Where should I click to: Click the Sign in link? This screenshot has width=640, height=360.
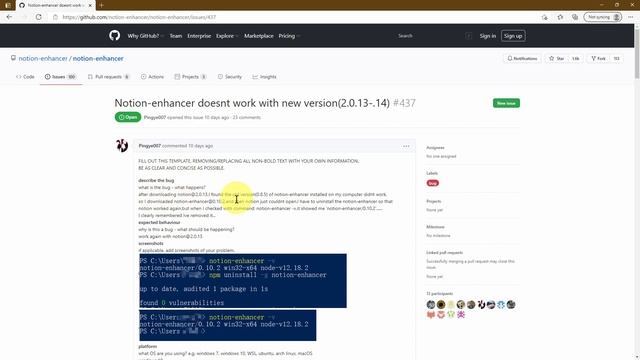[x=488, y=36]
